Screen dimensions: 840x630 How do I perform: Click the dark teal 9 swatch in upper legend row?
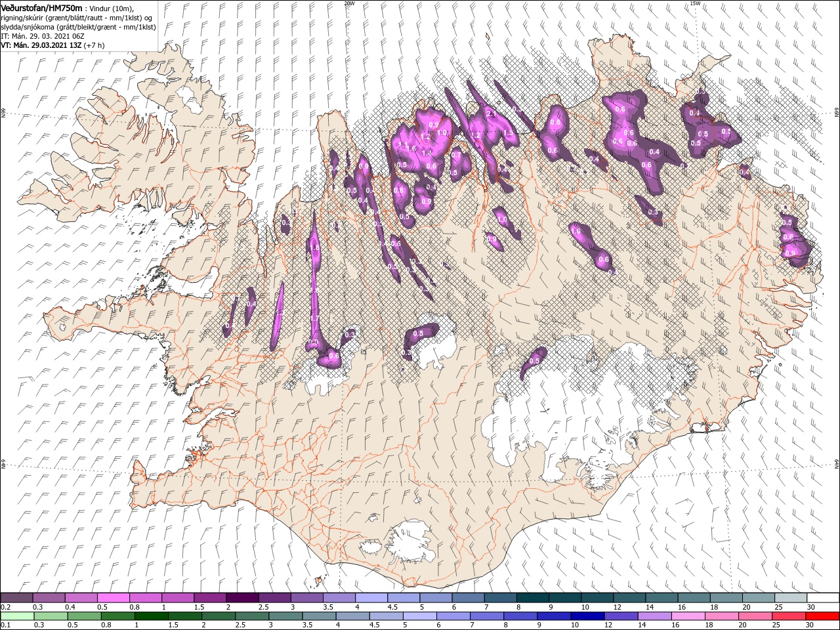pos(564,598)
